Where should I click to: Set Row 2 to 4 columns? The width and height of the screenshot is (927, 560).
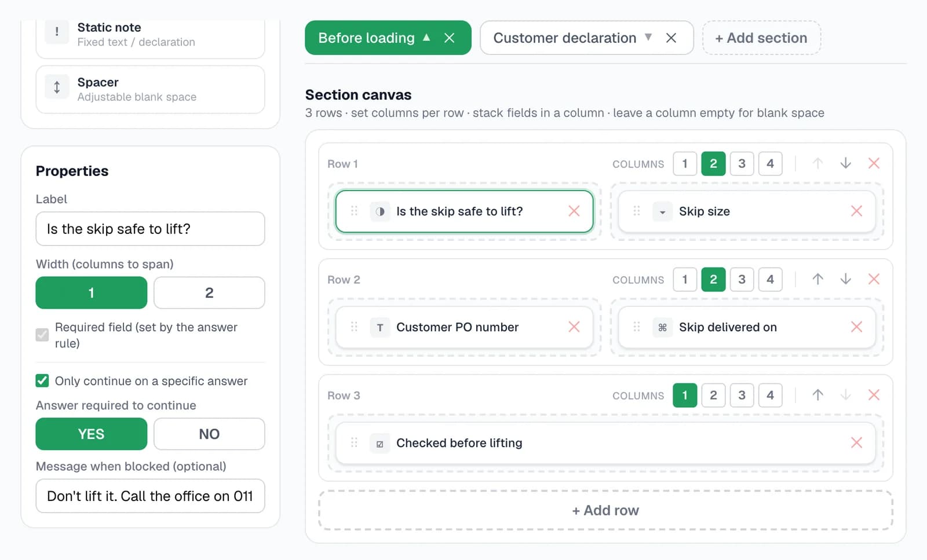(x=770, y=279)
